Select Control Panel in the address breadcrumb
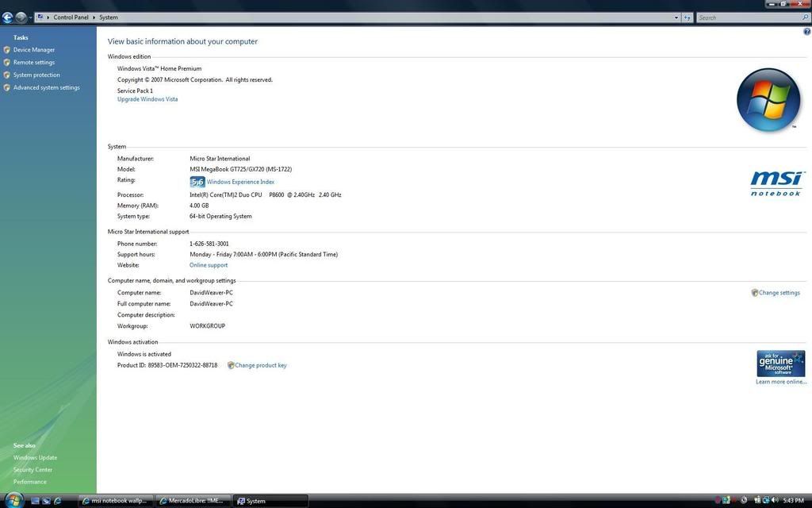The height and width of the screenshot is (508, 812). point(71,17)
